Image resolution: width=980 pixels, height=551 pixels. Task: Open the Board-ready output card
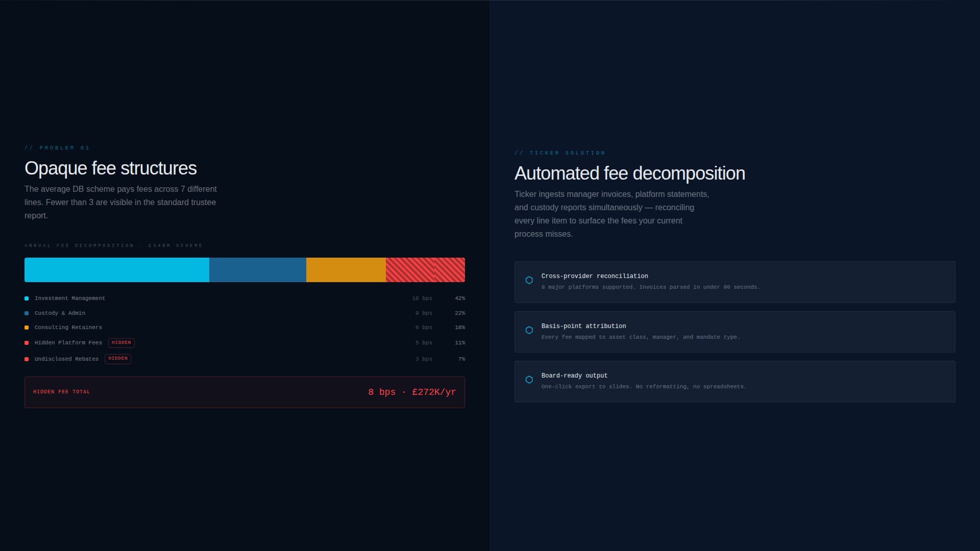point(734,382)
